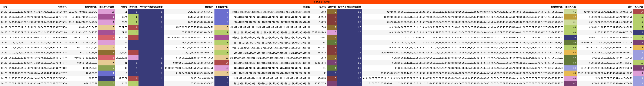
Task: Click 冷码号 cell 06,28,58,65
Action: [121, 58]
